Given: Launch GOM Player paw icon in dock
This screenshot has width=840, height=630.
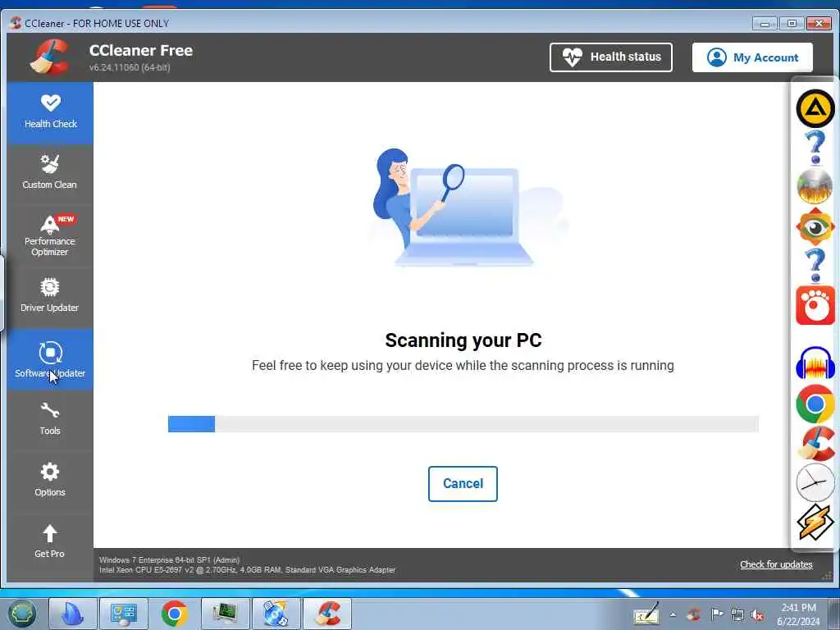Looking at the screenshot, I should click(815, 305).
